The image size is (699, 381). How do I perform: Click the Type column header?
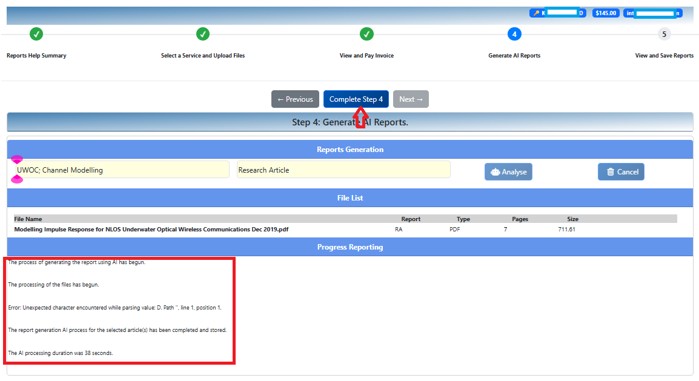click(x=463, y=219)
